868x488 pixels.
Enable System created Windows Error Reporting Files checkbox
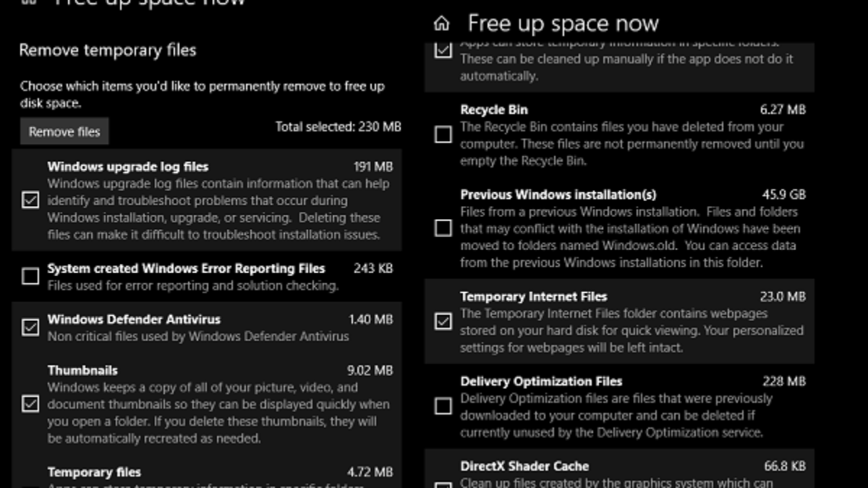tap(30, 276)
